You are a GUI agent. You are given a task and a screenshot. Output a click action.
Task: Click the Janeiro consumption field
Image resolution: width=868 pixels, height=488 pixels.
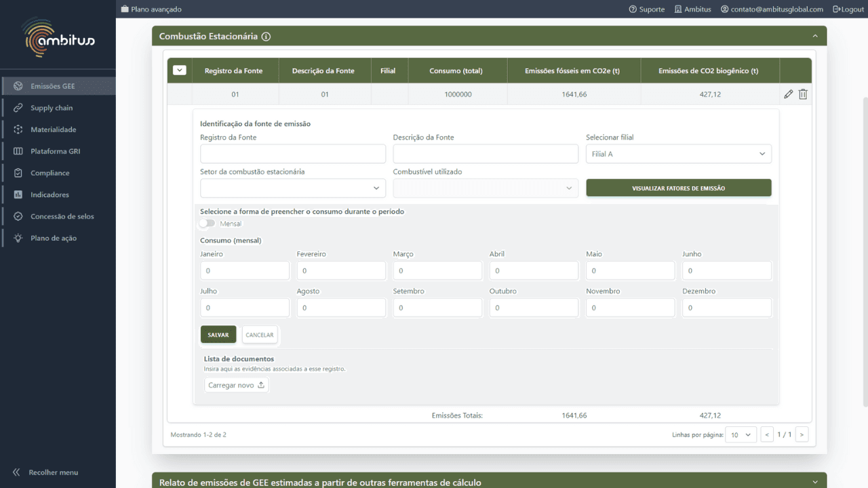[x=245, y=270]
